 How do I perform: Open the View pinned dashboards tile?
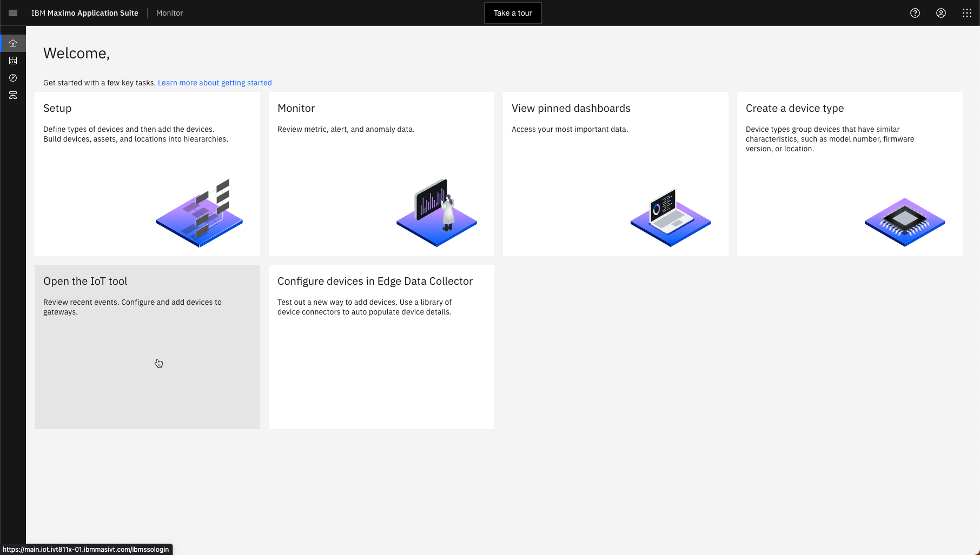click(615, 174)
